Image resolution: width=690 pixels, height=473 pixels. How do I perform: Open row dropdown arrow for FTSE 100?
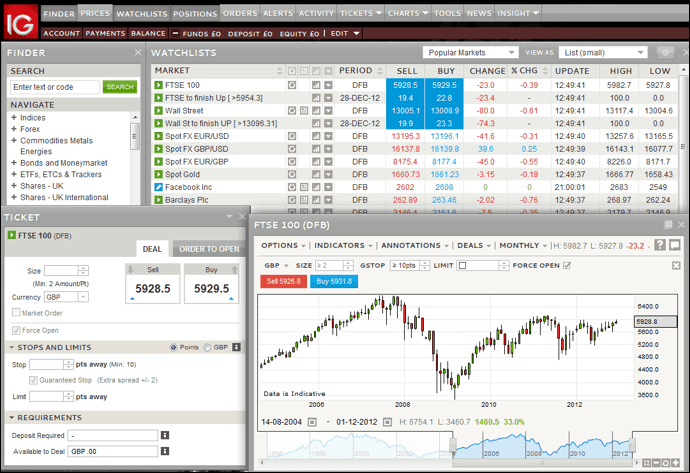pos(328,85)
